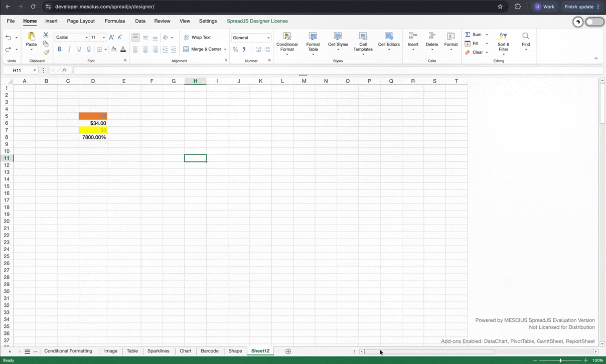Screen dimensions: 606x364
Task: Toggle Bold formatting
Action: 59,49
